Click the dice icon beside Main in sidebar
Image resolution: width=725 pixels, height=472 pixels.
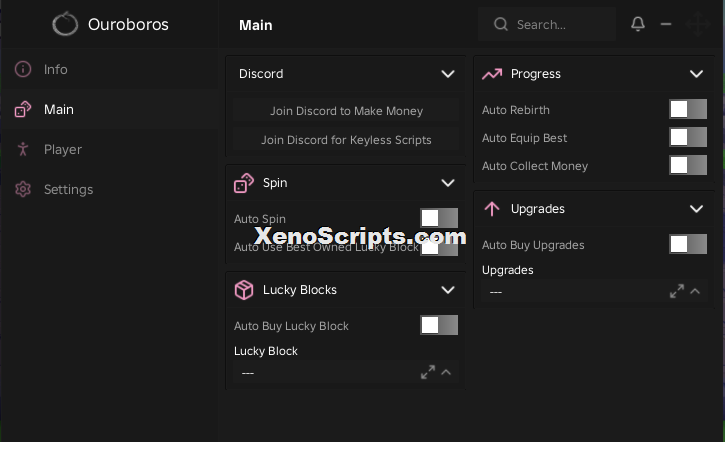point(23,110)
